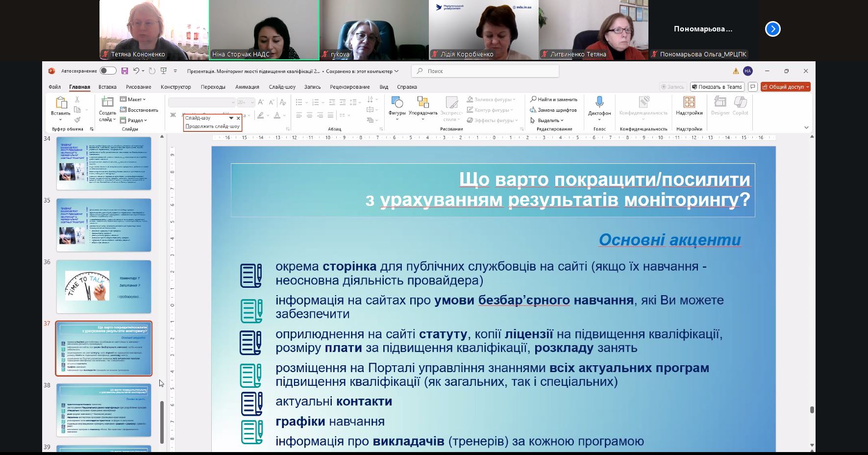Click the Undo arrow icon

(x=136, y=71)
